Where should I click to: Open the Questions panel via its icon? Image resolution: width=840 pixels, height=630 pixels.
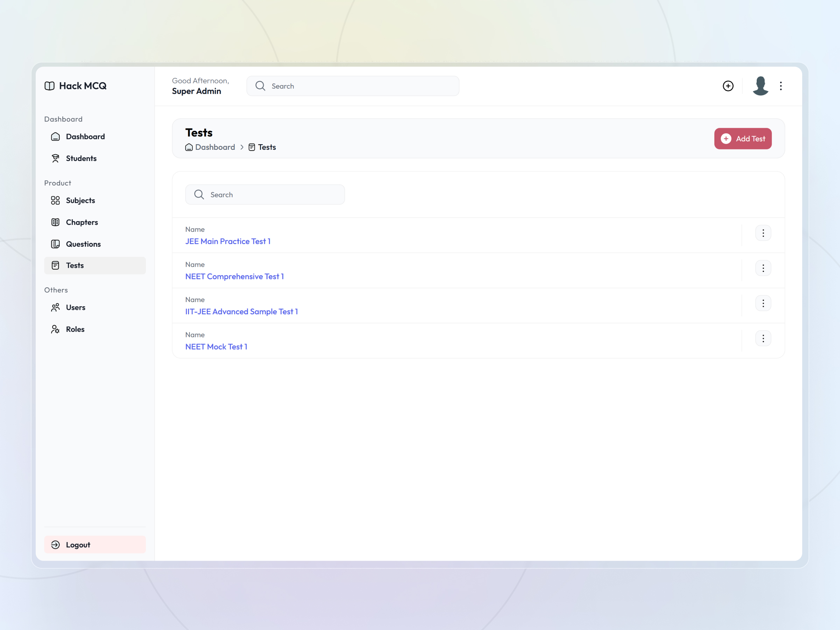coord(55,244)
